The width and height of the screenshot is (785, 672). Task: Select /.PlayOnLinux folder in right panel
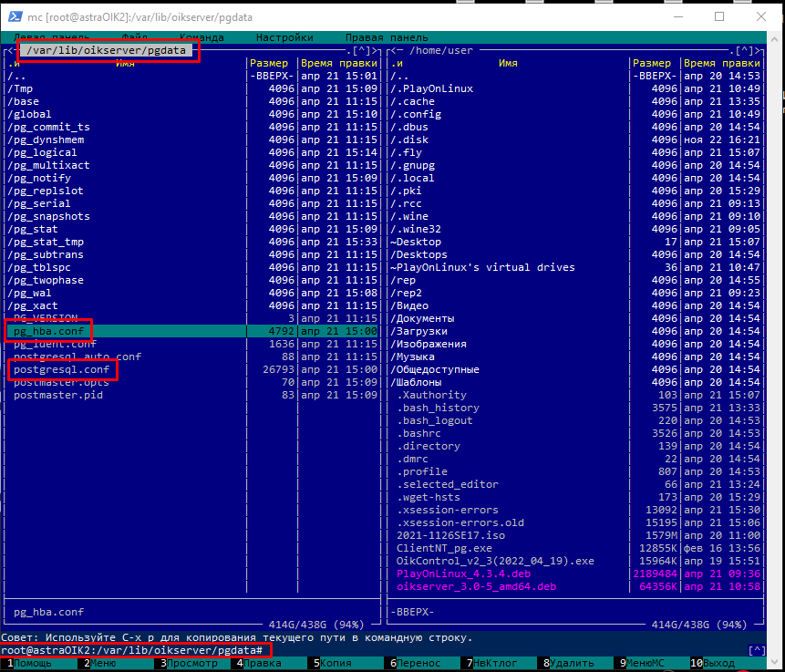tap(431, 88)
